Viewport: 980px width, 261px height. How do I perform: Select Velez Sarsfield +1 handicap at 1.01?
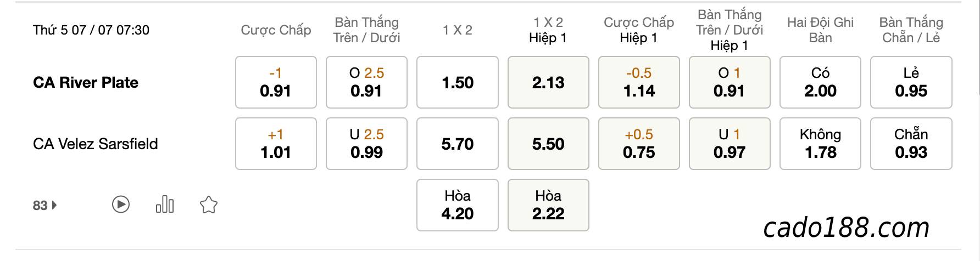tap(276, 144)
